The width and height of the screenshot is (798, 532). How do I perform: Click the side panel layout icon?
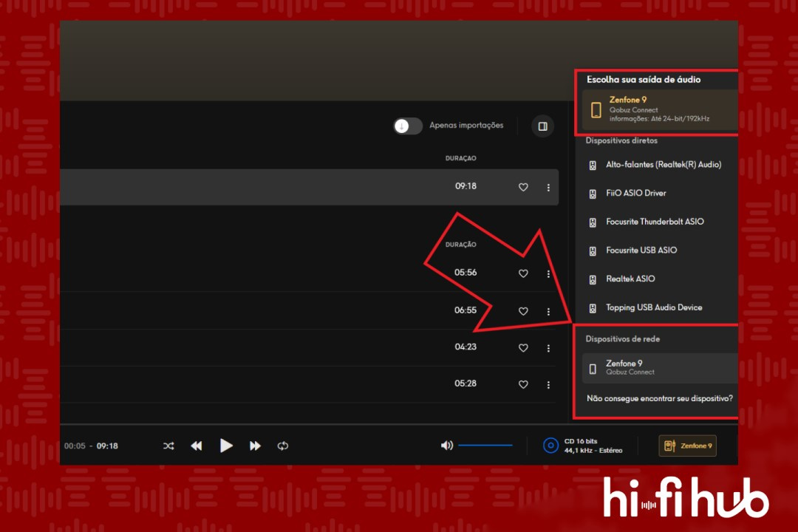pos(542,126)
